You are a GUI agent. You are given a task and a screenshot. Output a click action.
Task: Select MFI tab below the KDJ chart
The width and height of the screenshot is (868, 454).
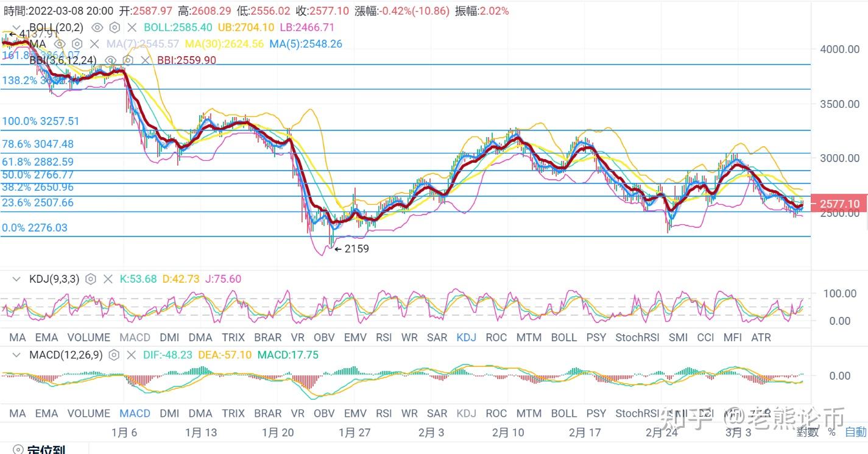[x=733, y=337]
